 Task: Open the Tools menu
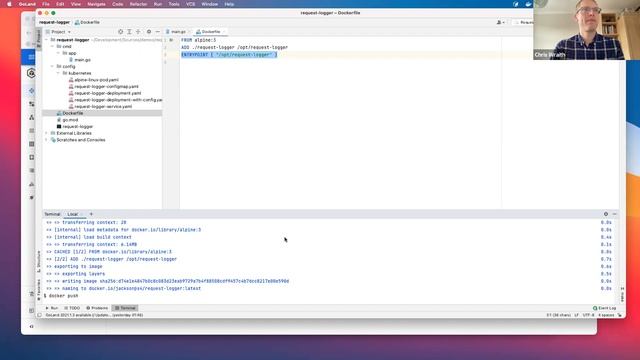174,4
